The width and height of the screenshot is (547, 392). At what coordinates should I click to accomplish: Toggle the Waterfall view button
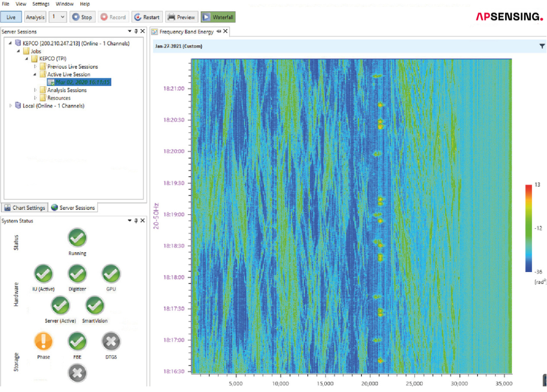click(218, 17)
